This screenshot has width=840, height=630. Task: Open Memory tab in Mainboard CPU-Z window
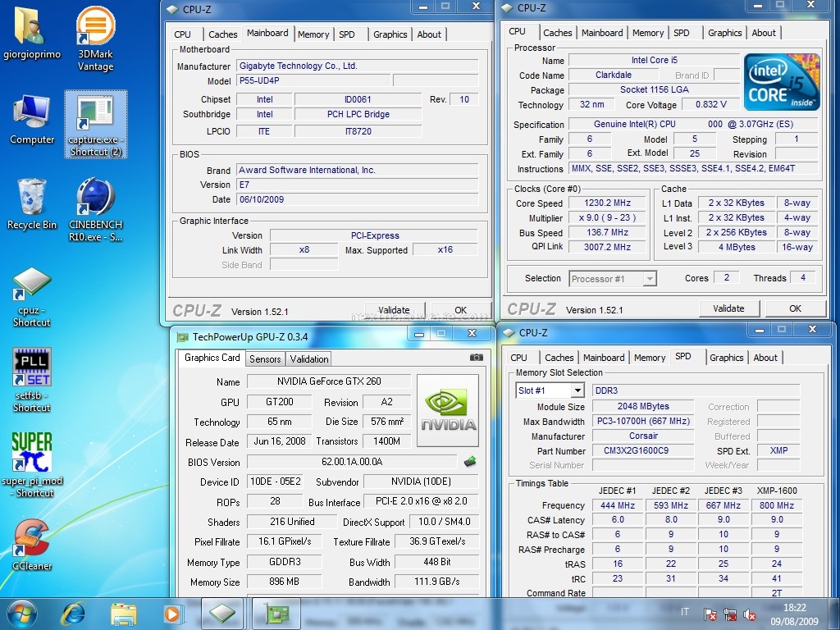[x=313, y=34]
